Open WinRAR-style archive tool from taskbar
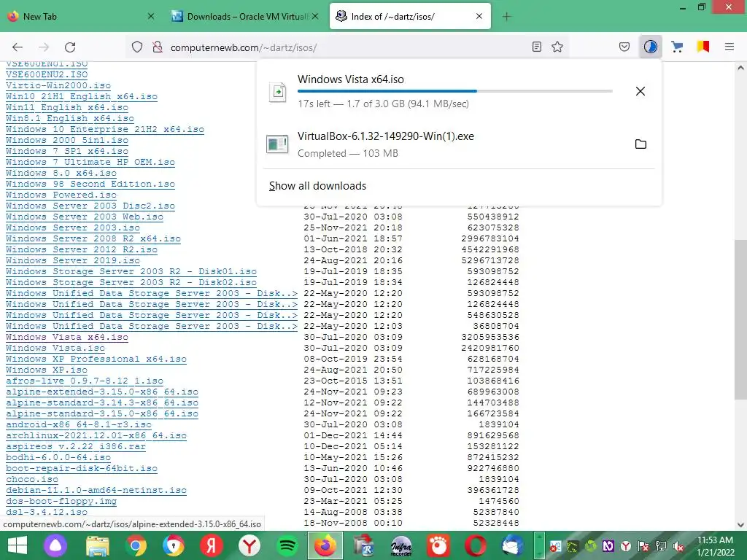 [363, 545]
